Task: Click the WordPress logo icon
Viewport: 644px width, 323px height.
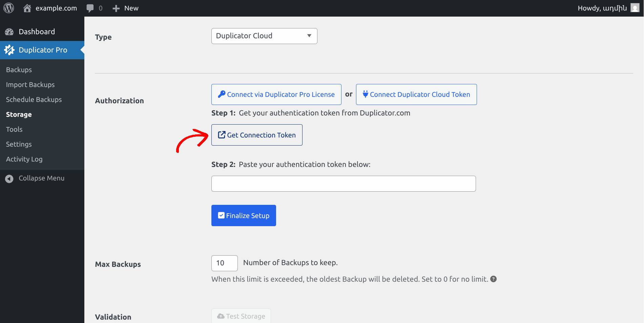Action: click(9, 8)
